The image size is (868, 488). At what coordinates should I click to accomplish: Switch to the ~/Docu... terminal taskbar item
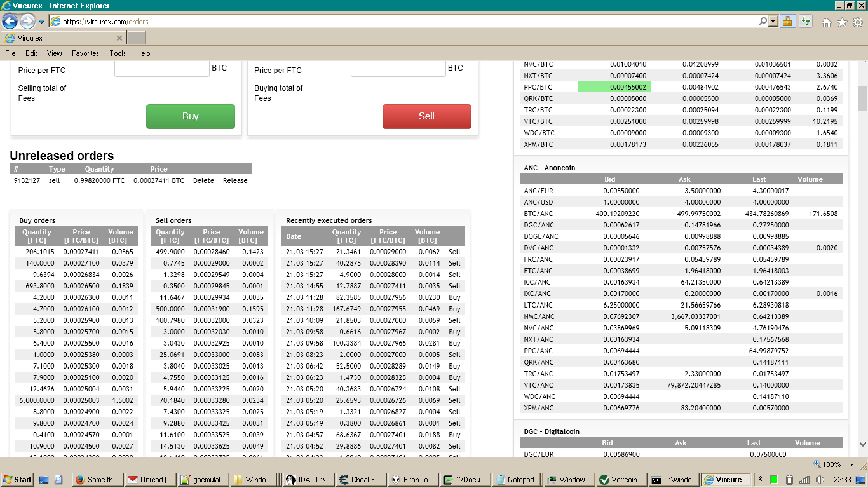[x=466, y=480]
